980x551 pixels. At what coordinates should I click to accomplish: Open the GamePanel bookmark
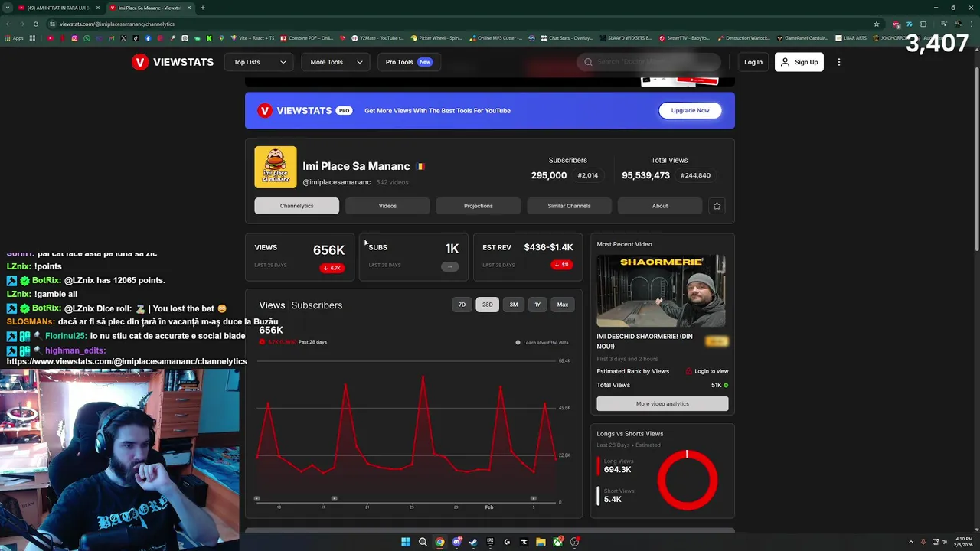[803, 38]
